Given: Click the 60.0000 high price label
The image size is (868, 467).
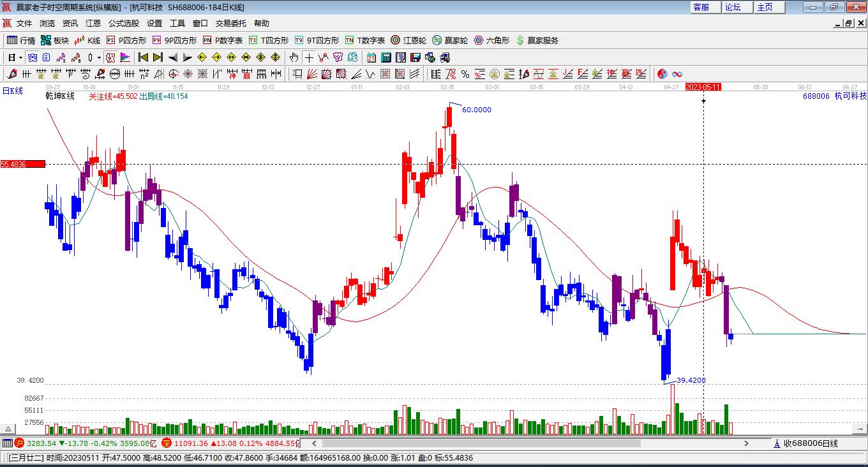Looking at the screenshot, I should [477, 110].
